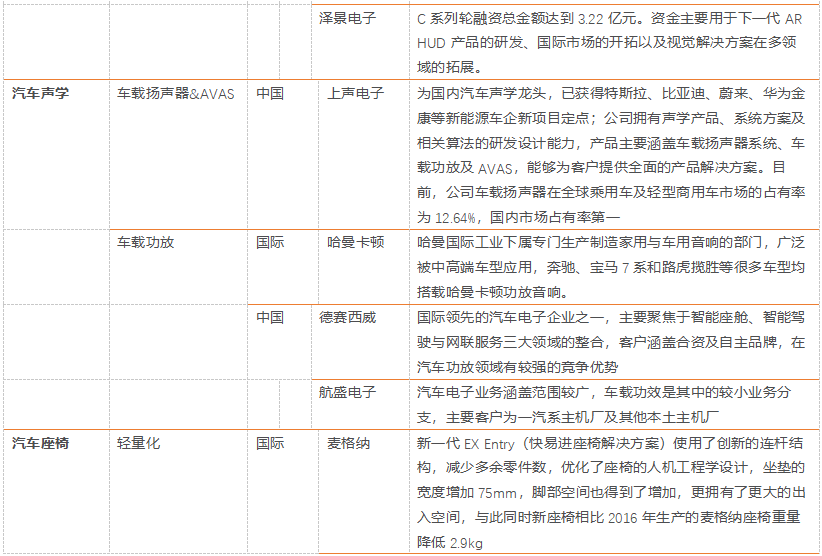Select the 泽景电子 company cell
Viewport: 822px width, 556px height.
click(x=348, y=18)
